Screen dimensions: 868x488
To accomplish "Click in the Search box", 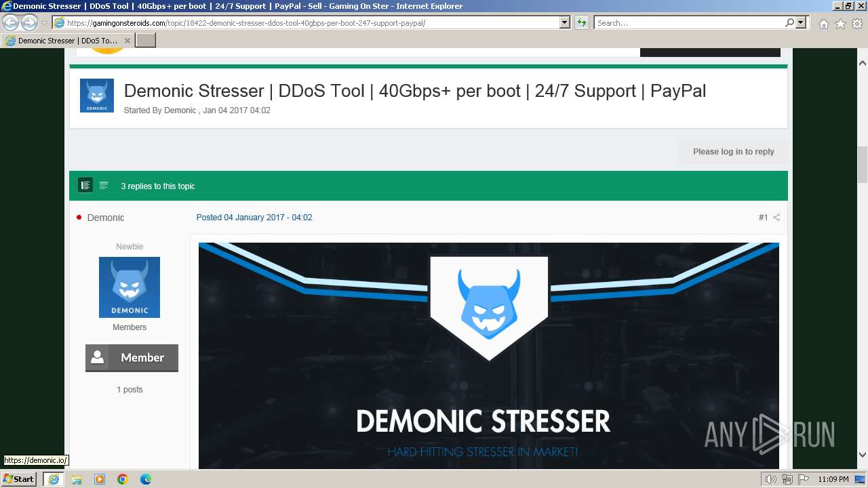I will pos(689,22).
